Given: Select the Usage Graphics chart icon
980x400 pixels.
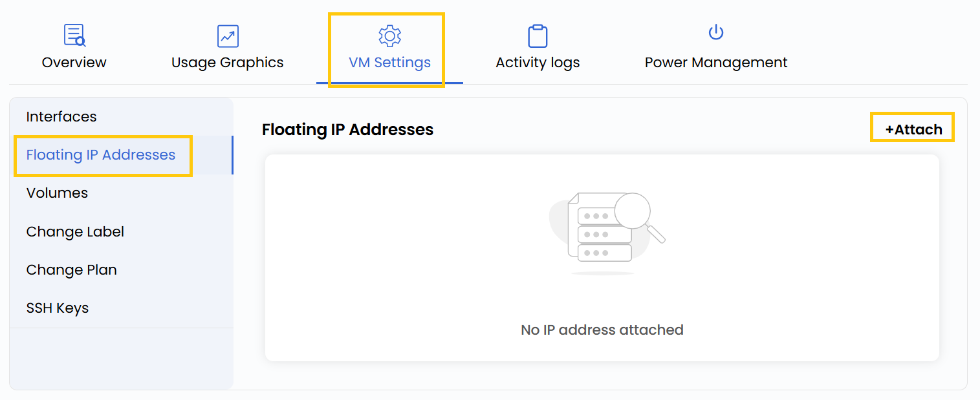Looking at the screenshot, I should 227,36.
